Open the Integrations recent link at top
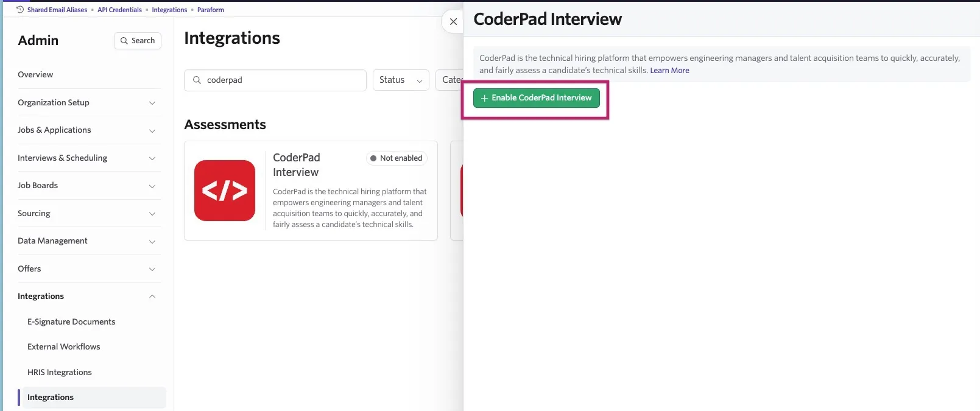 [169, 10]
